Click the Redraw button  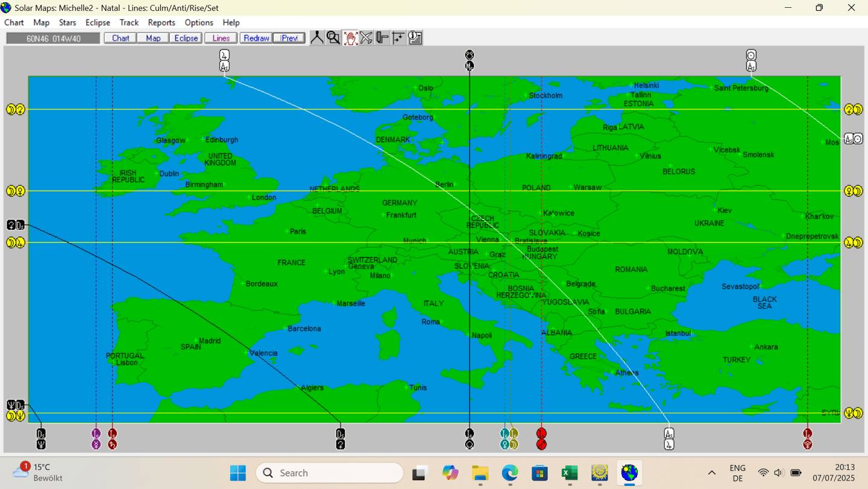(x=256, y=37)
